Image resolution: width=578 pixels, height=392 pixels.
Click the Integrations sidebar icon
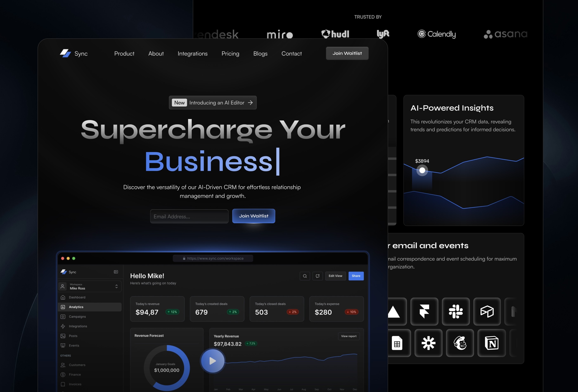coord(63,326)
